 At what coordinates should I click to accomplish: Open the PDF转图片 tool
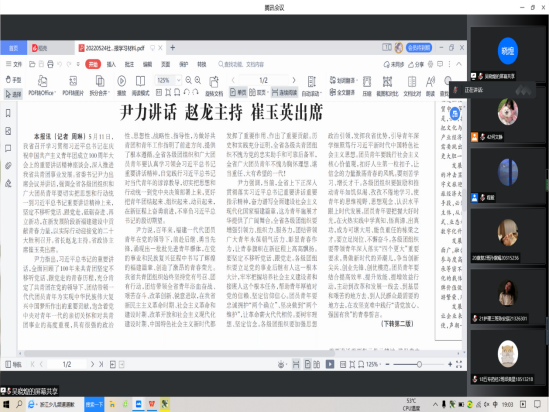point(73,85)
